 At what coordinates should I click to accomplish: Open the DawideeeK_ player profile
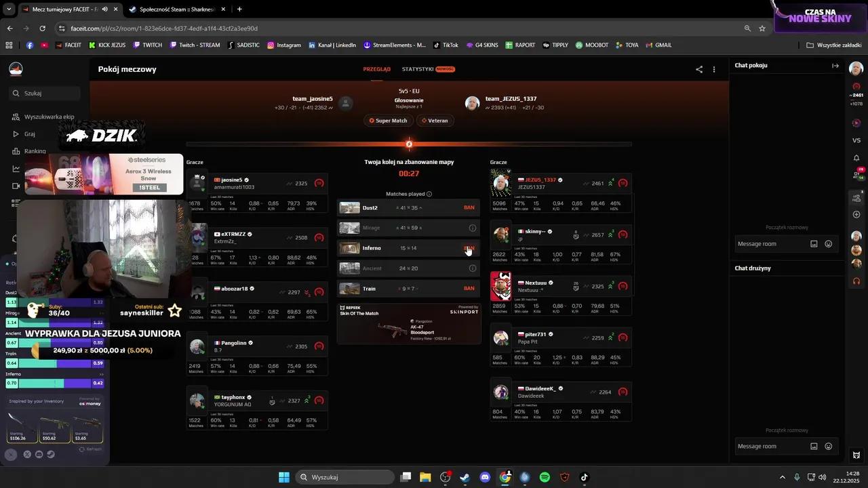coord(540,388)
